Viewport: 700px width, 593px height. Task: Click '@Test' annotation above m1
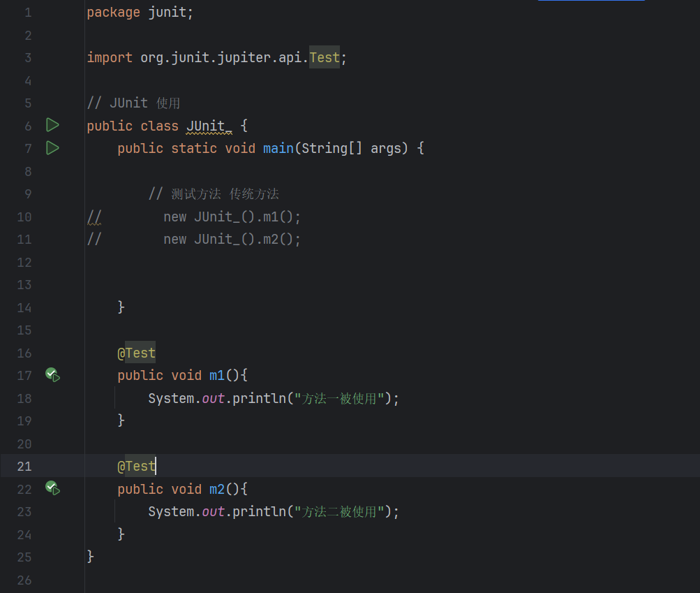(x=136, y=353)
